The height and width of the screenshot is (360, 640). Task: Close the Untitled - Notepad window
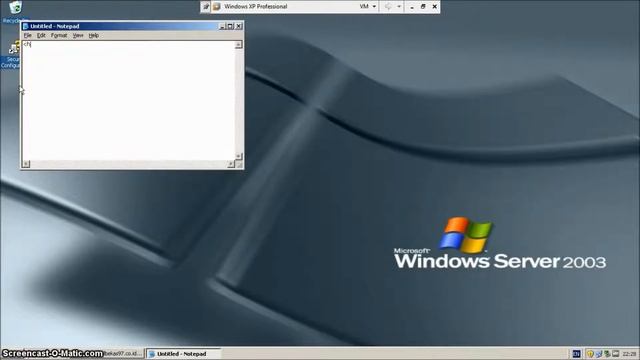pos(239,26)
